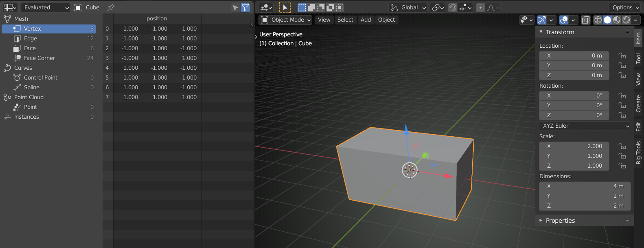Select the Face domain row
The height and width of the screenshot is (248, 644).
pos(49,48)
